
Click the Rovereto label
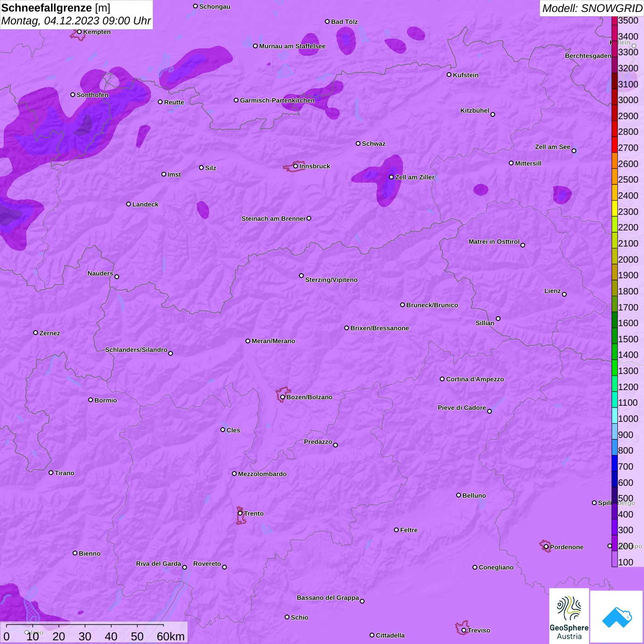(207, 563)
